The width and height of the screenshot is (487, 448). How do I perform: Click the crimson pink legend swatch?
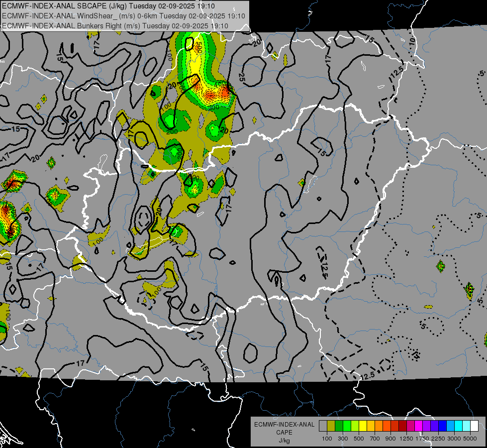tap(410, 426)
